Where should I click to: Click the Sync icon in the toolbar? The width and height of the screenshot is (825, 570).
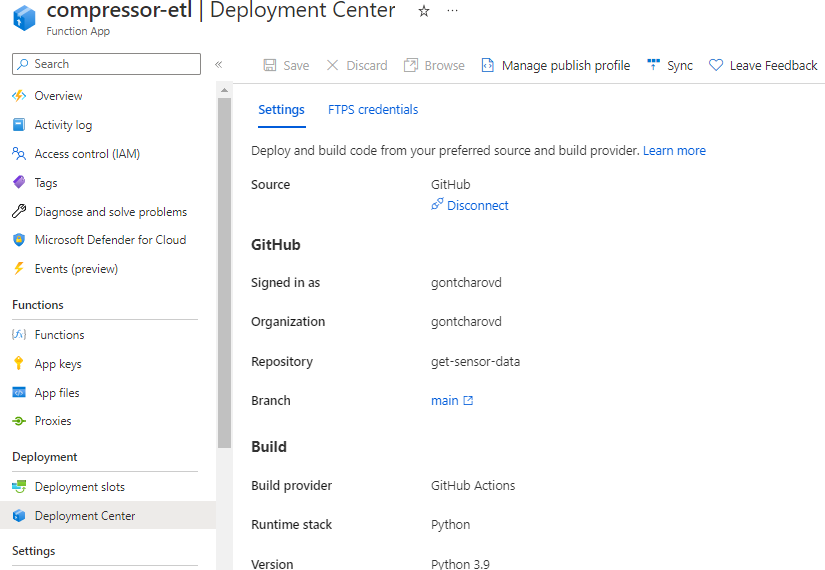pyautogui.click(x=653, y=65)
